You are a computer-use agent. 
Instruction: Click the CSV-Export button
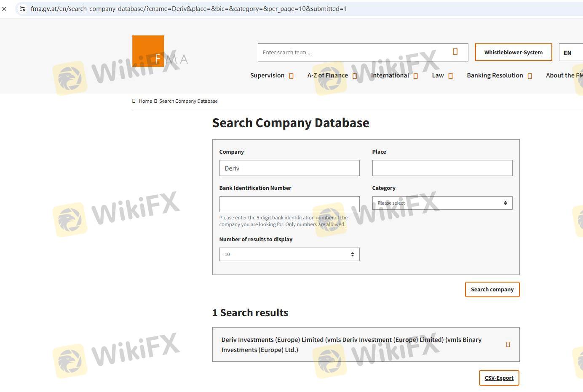click(499, 378)
